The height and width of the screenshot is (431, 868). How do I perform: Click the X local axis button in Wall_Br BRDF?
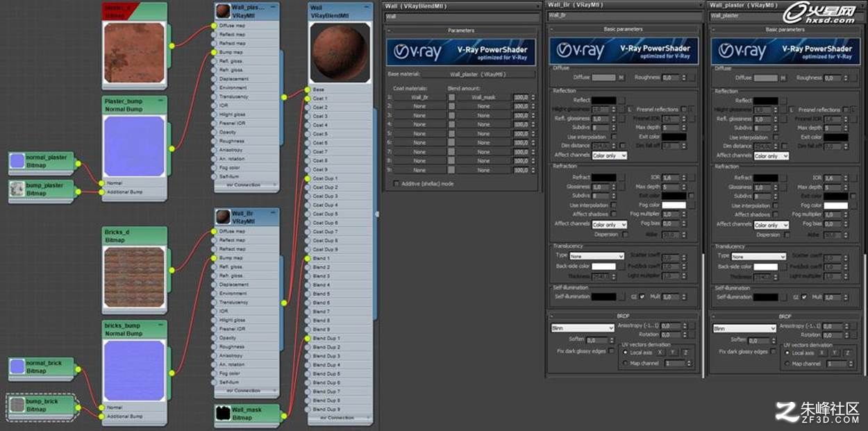pos(660,353)
